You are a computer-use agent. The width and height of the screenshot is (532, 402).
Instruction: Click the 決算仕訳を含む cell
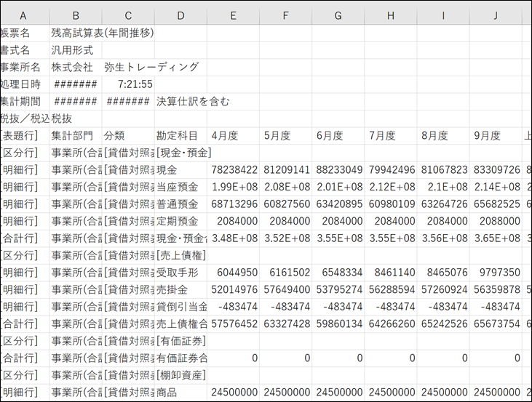(x=193, y=101)
